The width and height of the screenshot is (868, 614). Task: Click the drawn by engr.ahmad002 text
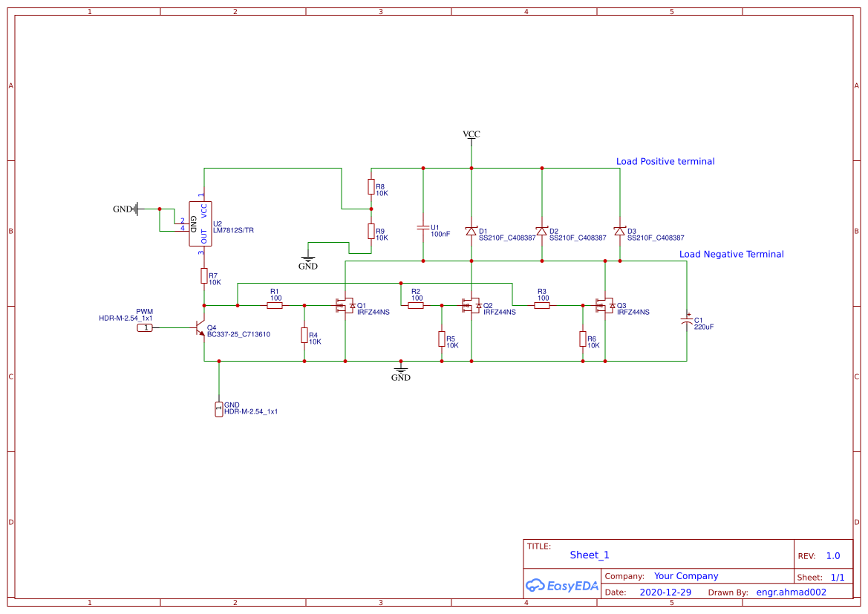click(790, 592)
